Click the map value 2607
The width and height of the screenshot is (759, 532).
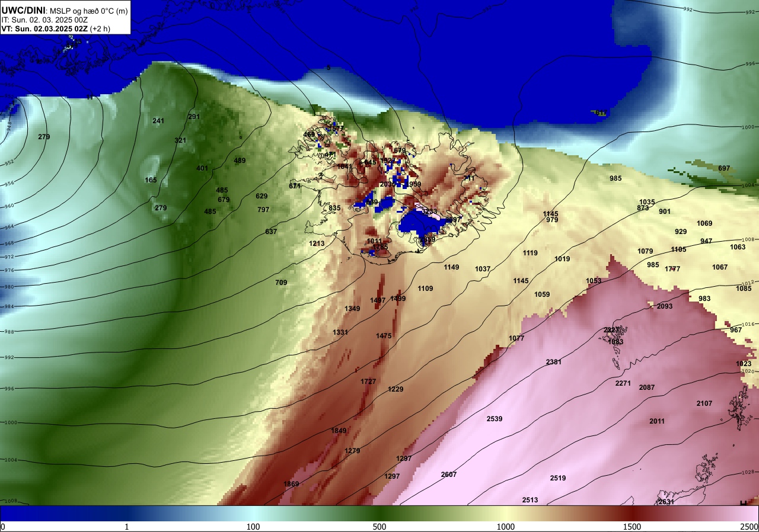(449, 475)
